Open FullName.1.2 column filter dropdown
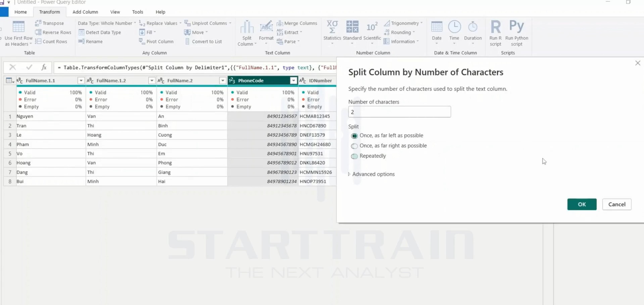Image resolution: width=644 pixels, height=305 pixels. (152, 81)
